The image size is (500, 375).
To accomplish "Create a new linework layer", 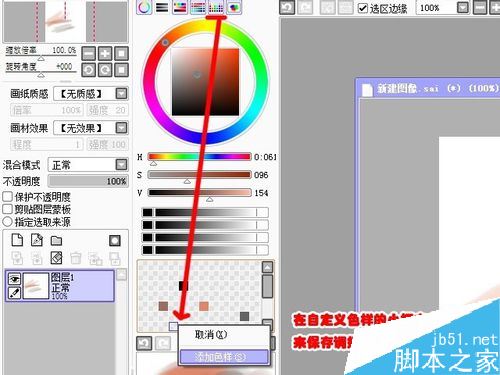I will point(37,240).
